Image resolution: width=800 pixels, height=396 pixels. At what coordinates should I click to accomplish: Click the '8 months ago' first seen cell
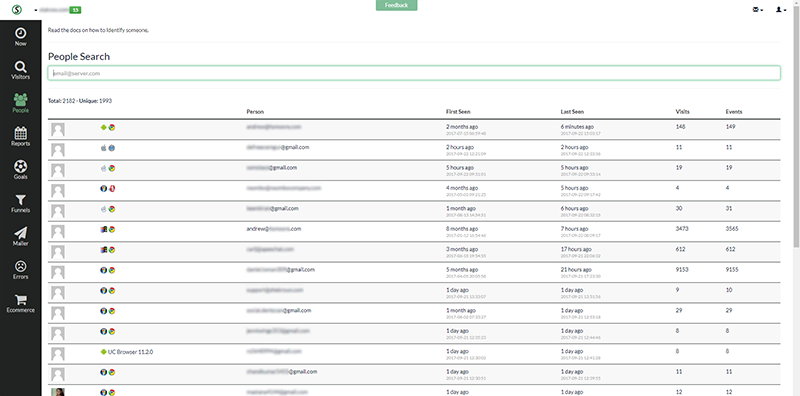462,229
